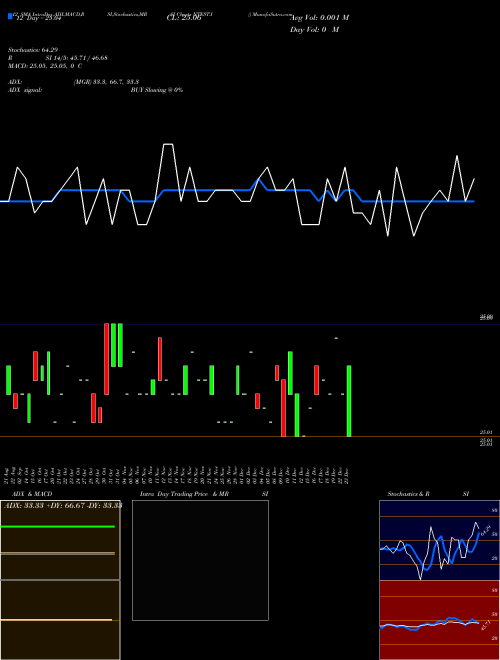The image size is (500, 660).
Task: Click the empty intraday trading price box
Action: tap(200, 560)
